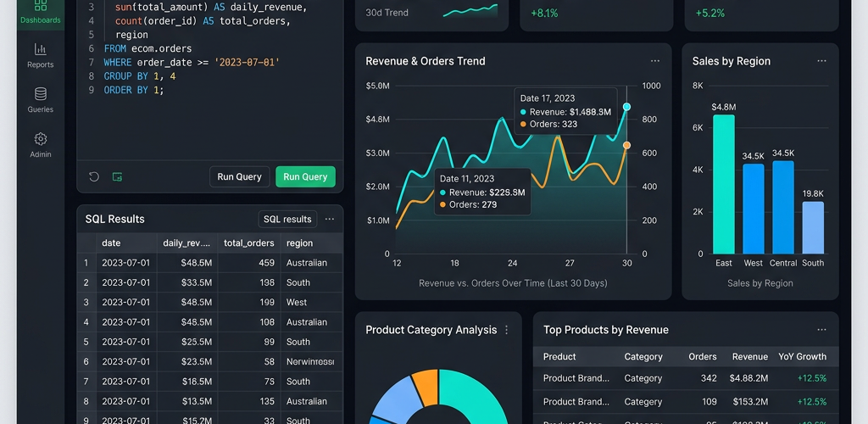The width and height of the screenshot is (868, 424).
Task: Select the South bar in Sales by Region
Action: [813, 227]
